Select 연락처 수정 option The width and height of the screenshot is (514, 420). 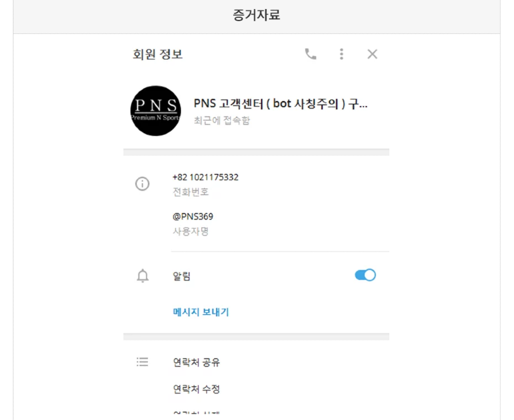pos(197,389)
